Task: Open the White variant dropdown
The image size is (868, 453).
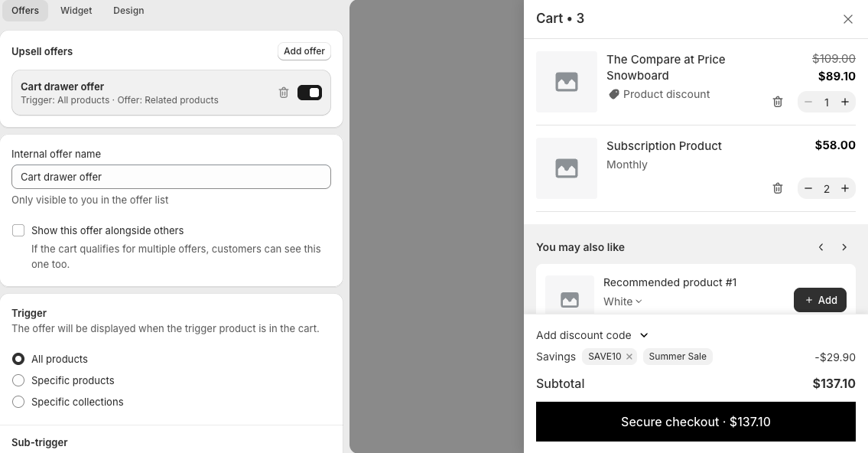Action: pos(623,301)
